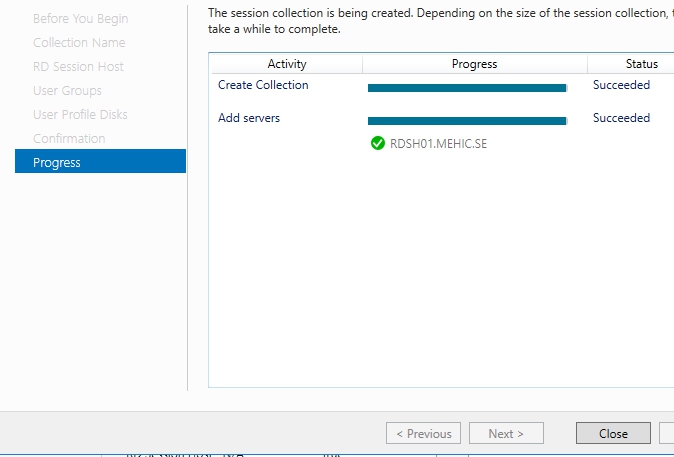The height and width of the screenshot is (457, 674).
Task: Click the < Previous button
Action: [x=423, y=433]
